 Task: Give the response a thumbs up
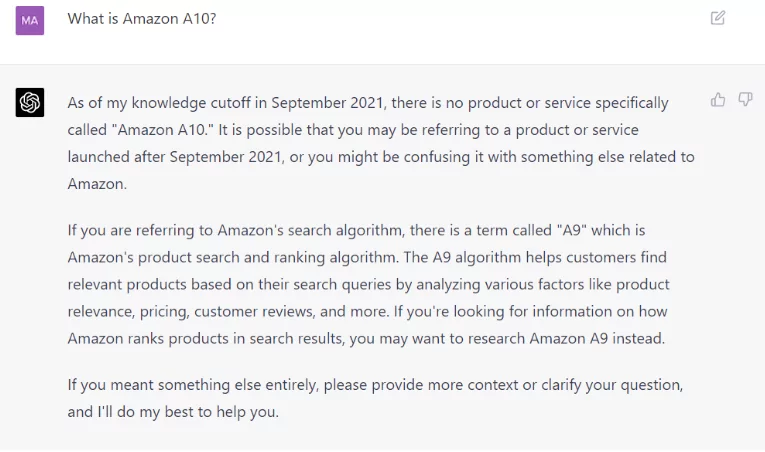click(718, 100)
